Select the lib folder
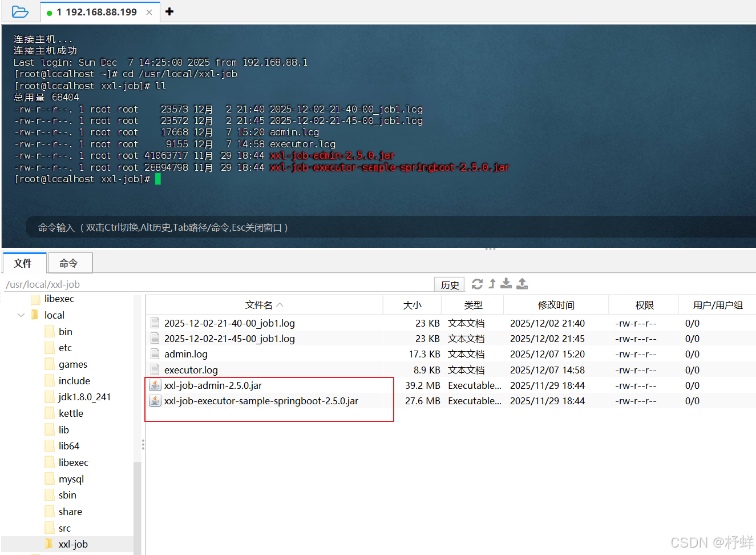Screen dimensions: 756x555 (x=63, y=430)
